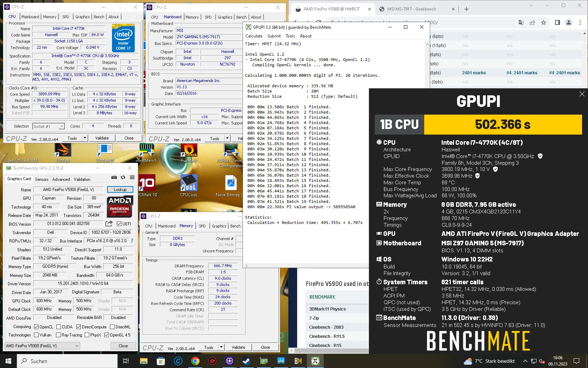Image resolution: width=588 pixels, height=368 pixels.
Task: Open the Chrome three-dot menu
Action: [x=580, y=22]
